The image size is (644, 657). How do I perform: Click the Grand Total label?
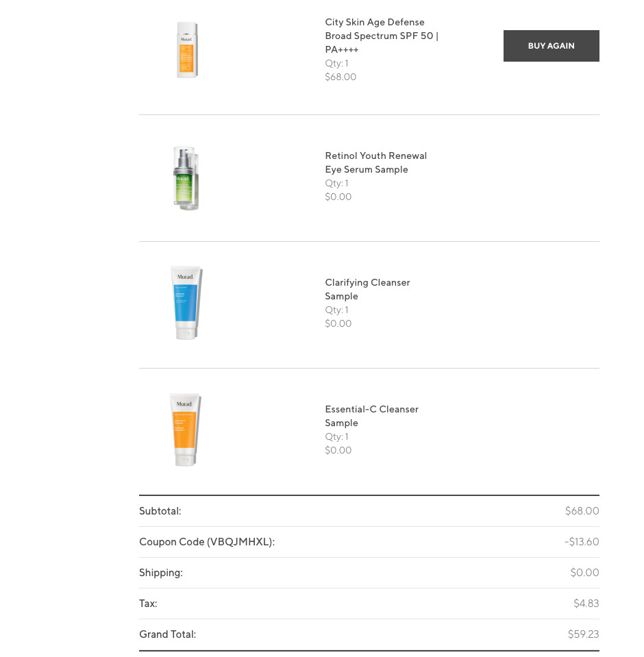point(168,634)
